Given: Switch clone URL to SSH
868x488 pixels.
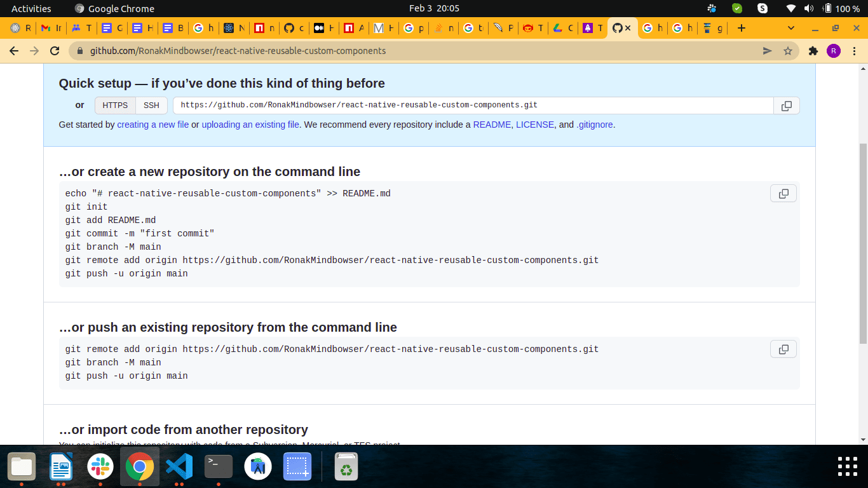Looking at the screenshot, I should [151, 105].
